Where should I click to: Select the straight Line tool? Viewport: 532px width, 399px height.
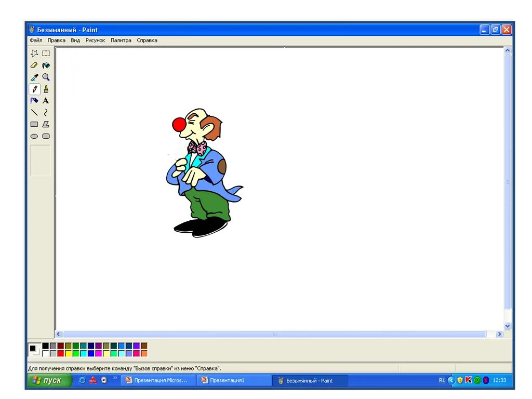(34, 112)
